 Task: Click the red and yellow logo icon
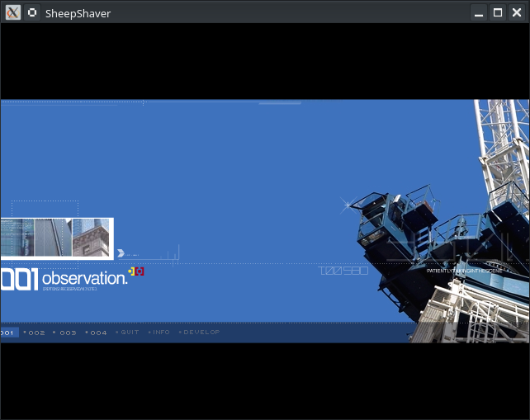coord(137,271)
